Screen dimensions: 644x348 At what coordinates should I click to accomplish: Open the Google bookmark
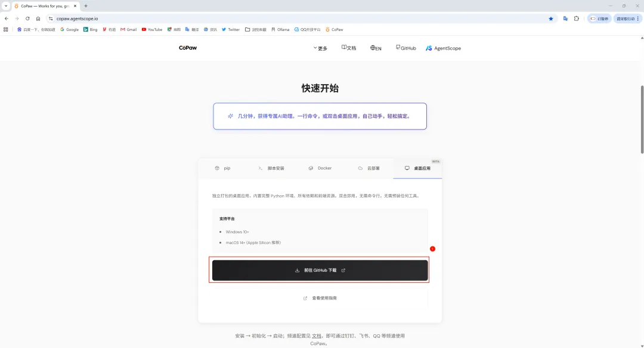(69, 30)
